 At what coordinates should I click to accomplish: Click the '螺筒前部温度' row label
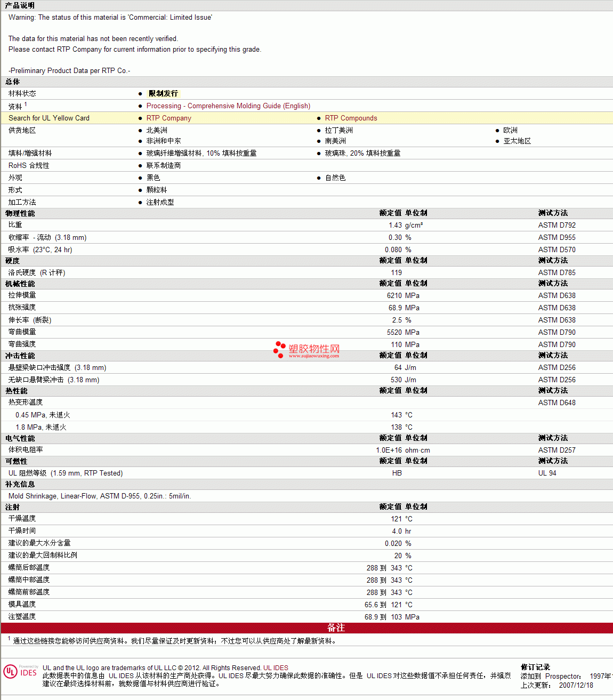coord(29,592)
